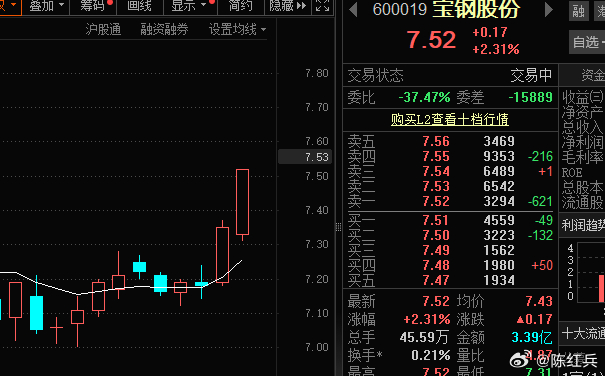Click 卖四 volume 9353
Image resolution: width=605 pixels, height=376 pixels.
(x=499, y=156)
